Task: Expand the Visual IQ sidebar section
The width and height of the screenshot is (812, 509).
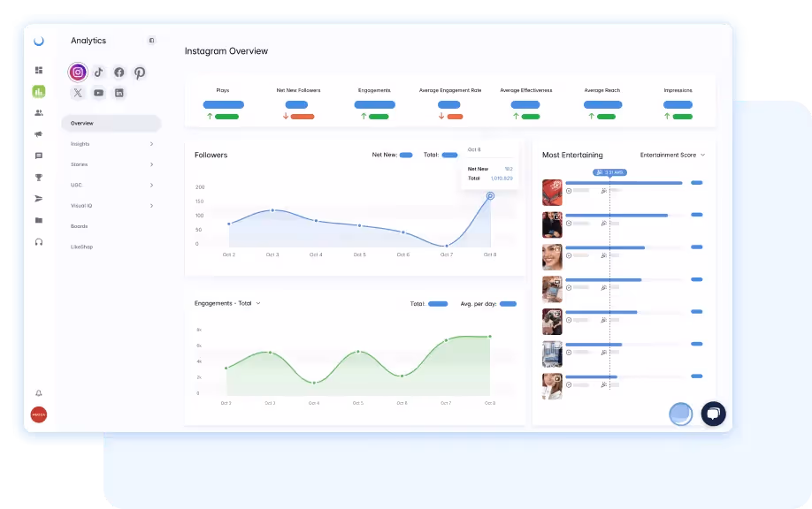Action: click(82, 205)
